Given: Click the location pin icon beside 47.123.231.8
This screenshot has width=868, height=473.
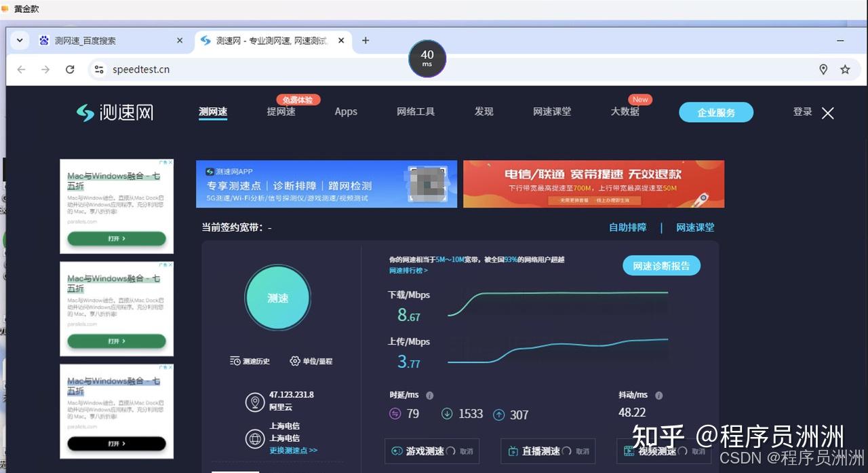Looking at the screenshot, I should (x=255, y=402).
